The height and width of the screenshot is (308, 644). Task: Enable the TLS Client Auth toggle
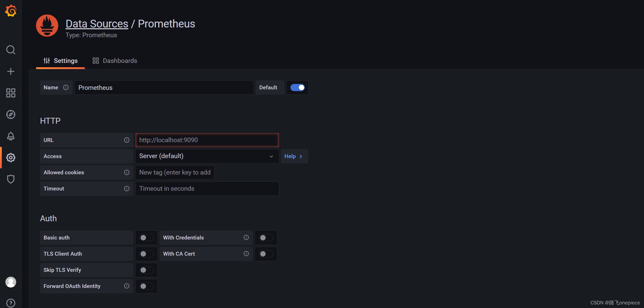146,254
